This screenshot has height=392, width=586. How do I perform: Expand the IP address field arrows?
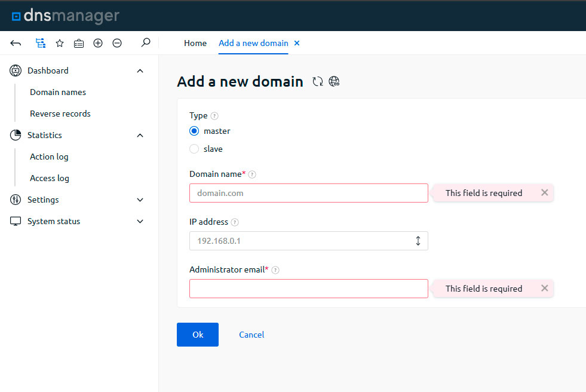[x=418, y=241]
